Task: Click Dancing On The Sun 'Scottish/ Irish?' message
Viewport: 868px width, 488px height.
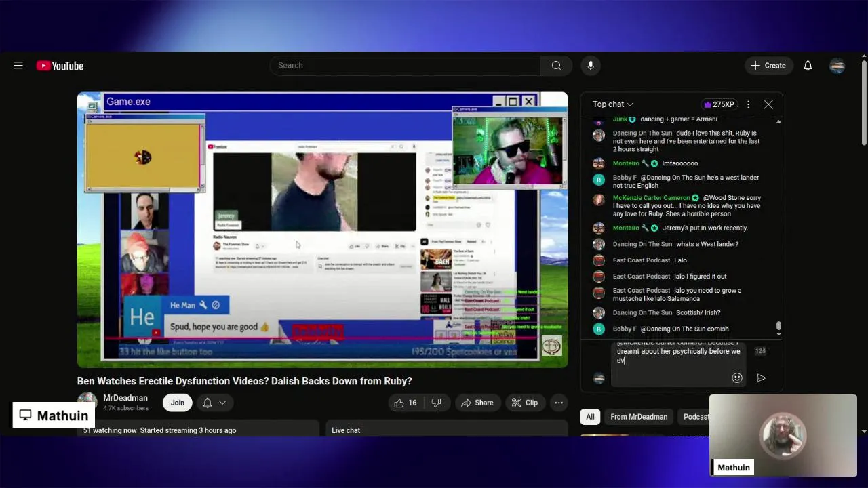Action: tap(698, 312)
